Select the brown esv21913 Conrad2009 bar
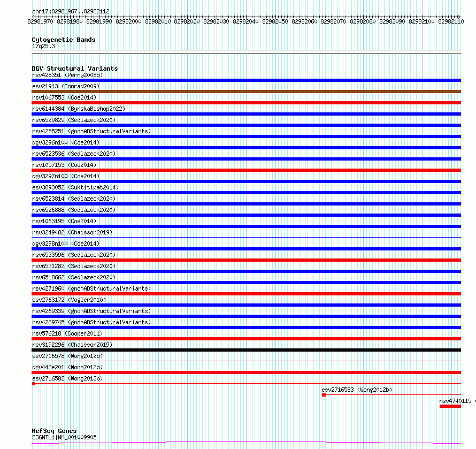This screenshot has height=449, width=476. (246, 92)
